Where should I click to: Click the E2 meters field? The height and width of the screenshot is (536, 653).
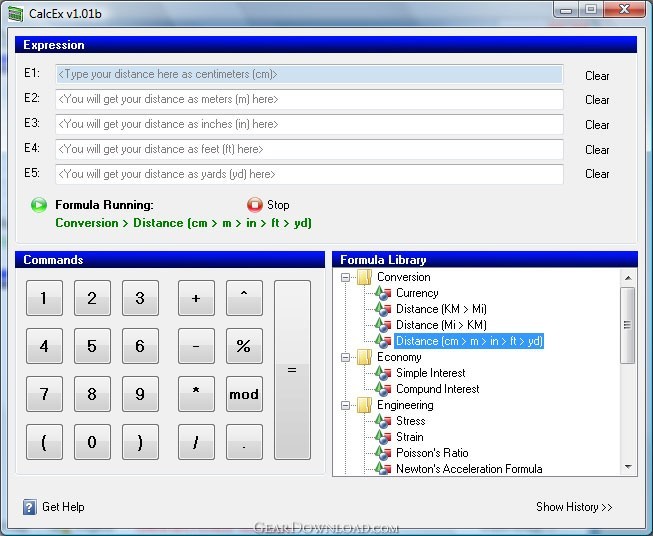coord(309,99)
